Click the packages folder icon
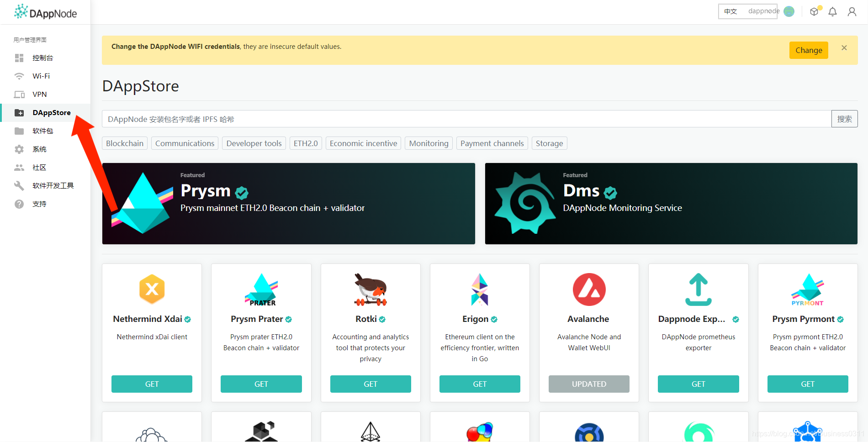Image resolution: width=868 pixels, height=442 pixels. (x=19, y=131)
